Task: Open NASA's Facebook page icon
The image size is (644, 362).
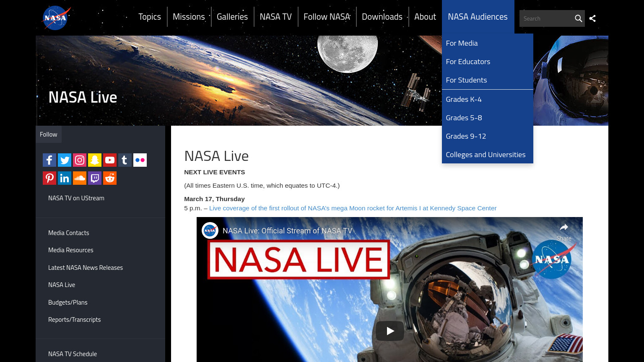Action: coord(49,160)
